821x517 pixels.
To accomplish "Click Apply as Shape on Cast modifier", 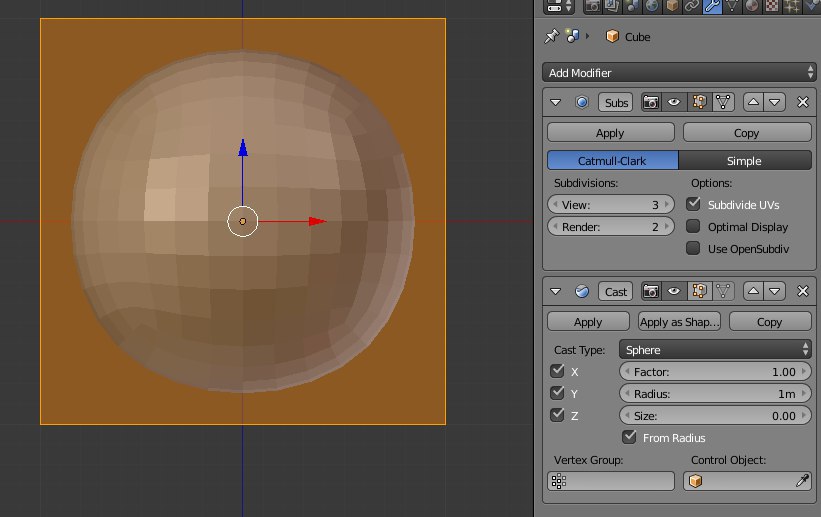I will (x=680, y=322).
